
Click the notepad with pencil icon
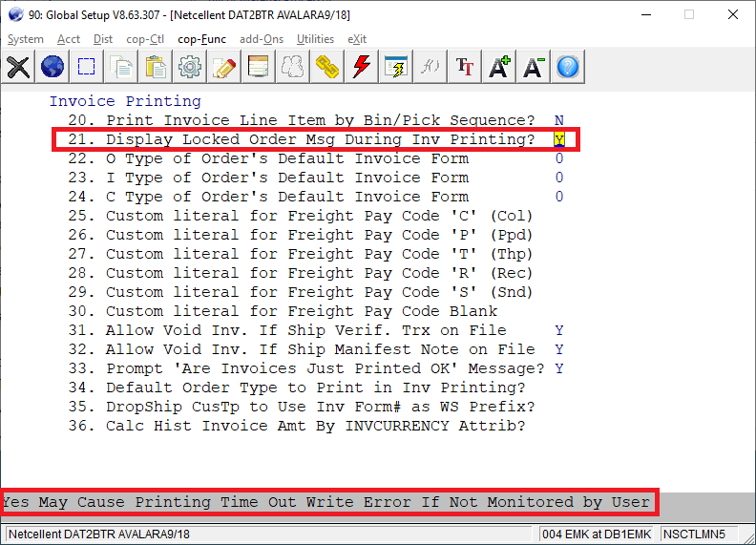click(224, 67)
